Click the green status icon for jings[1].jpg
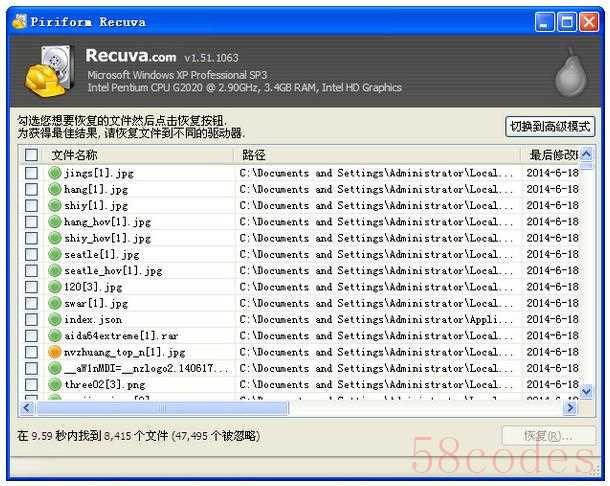 55,173
